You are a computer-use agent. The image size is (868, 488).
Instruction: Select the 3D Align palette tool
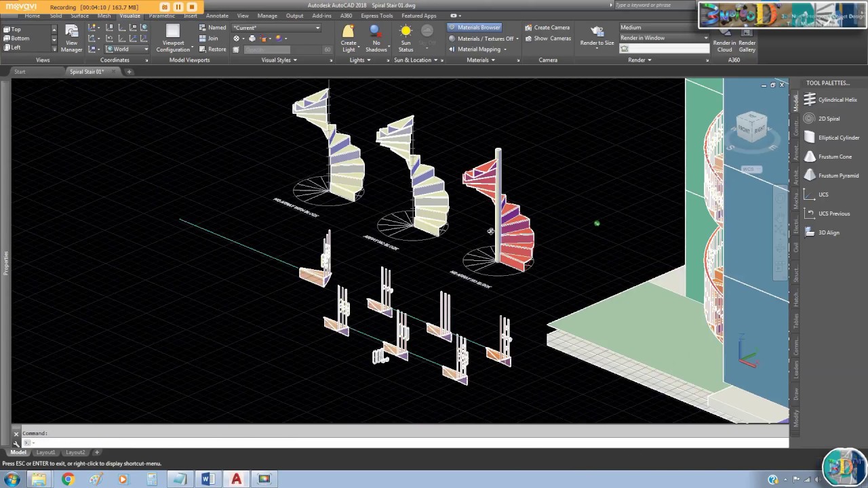click(822, 232)
